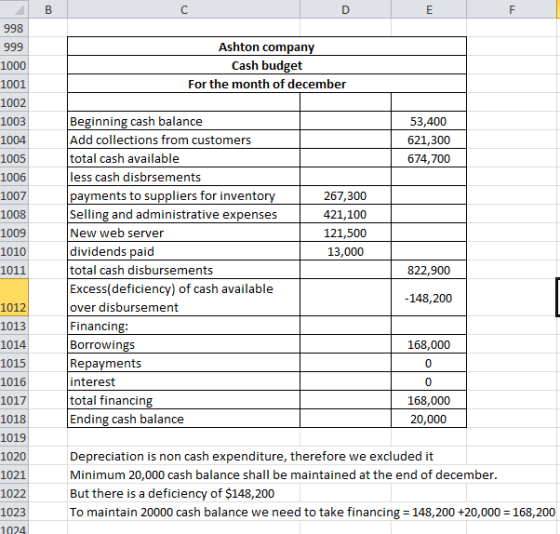Click 'less cash disbrsements' cell
560x534 pixels.
coord(184,177)
